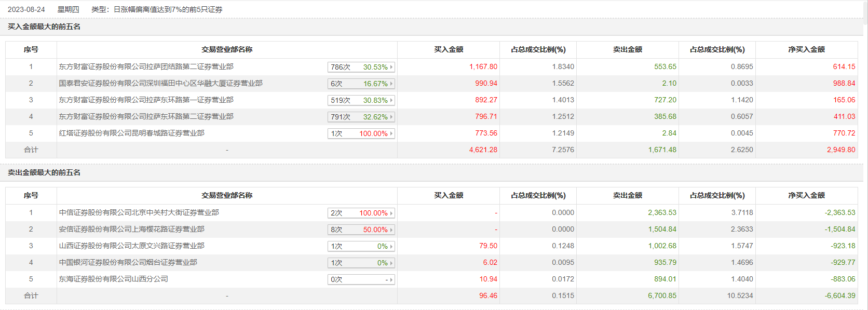Open 红塔证券昆明春城路证券营业部 link
Viewport: 868px width, 310px height.
click(131, 133)
